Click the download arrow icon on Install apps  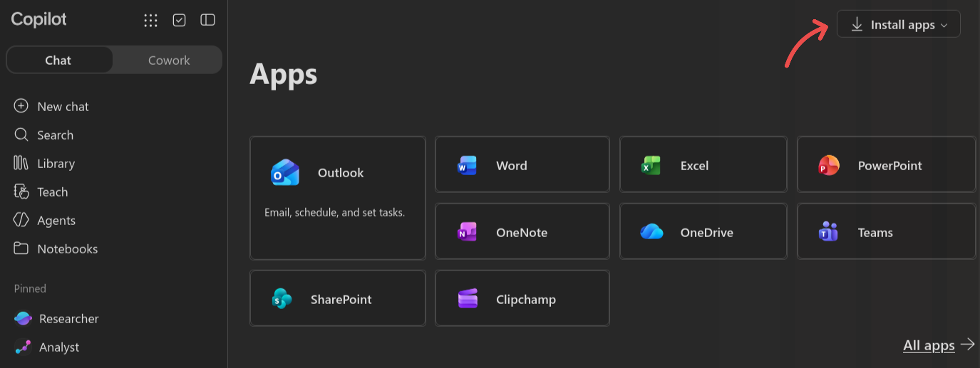857,24
